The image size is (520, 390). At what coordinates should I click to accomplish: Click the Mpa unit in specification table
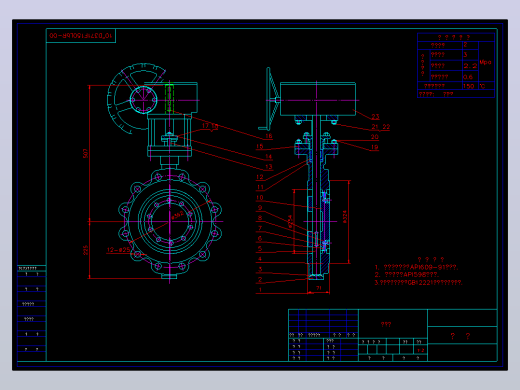click(485, 62)
